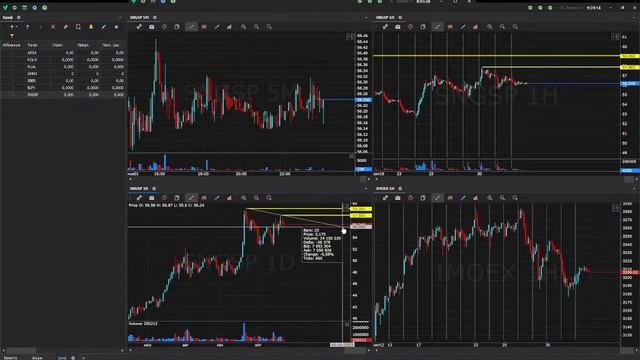Screen dimensions: 640x360
Task: Open the SNGSP 1D panel dropdown chevron
Action: (x=366, y=189)
